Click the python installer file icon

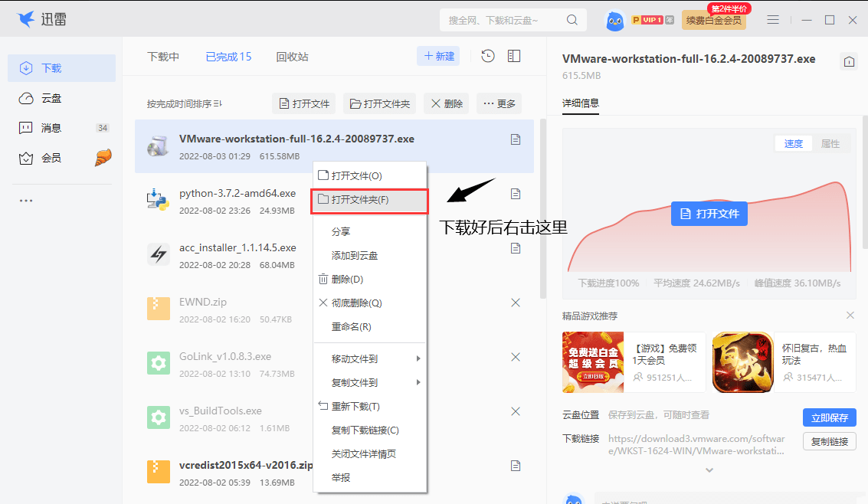coord(158,200)
